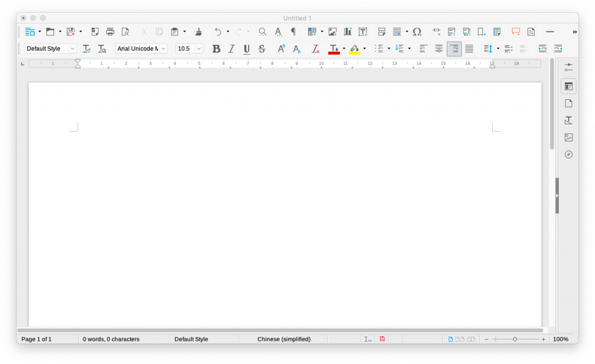Open the recent files dropdown arrow

pyautogui.click(x=60, y=32)
